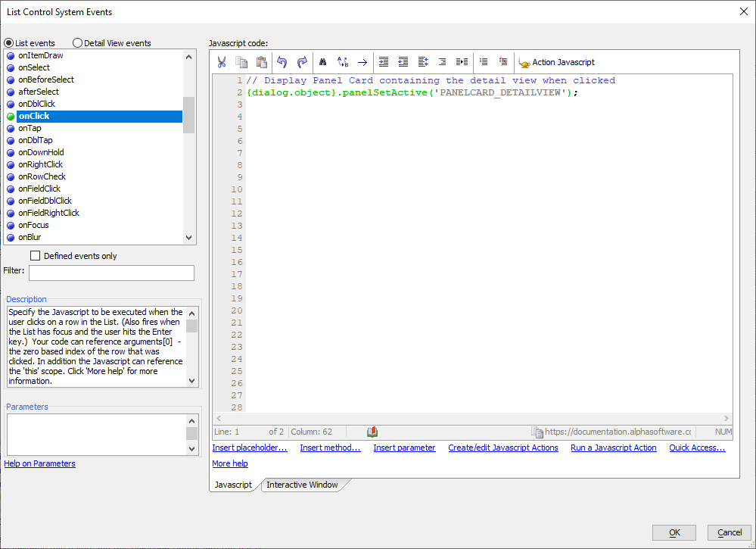The width and height of the screenshot is (756, 549).
Task: Click the go-to-line arrow icon
Action: pos(362,62)
